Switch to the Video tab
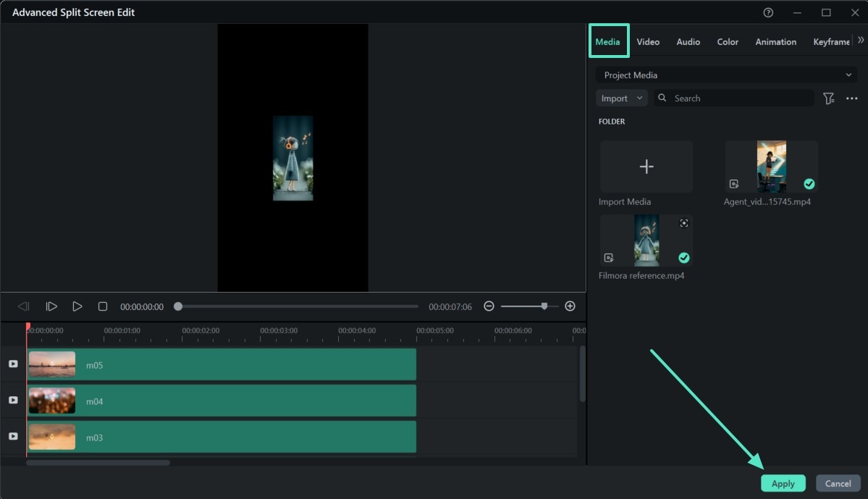This screenshot has width=868, height=499. click(x=648, y=41)
